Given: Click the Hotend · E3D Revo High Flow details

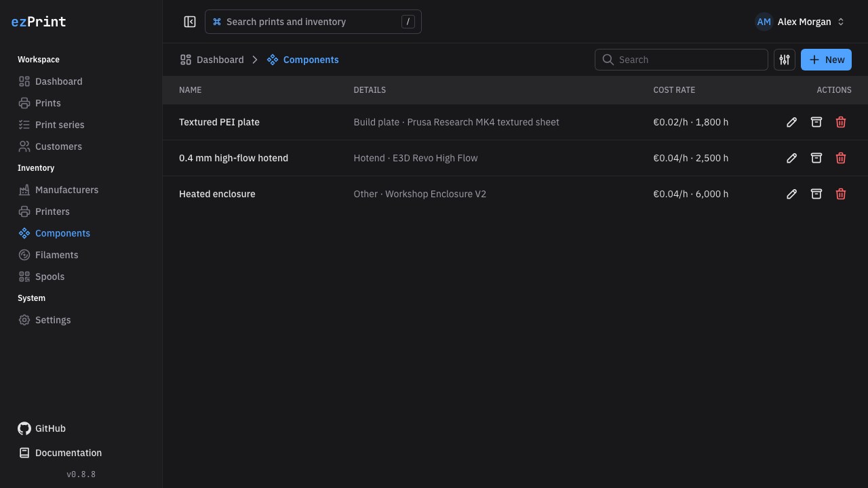Looking at the screenshot, I should coord(416,158).
